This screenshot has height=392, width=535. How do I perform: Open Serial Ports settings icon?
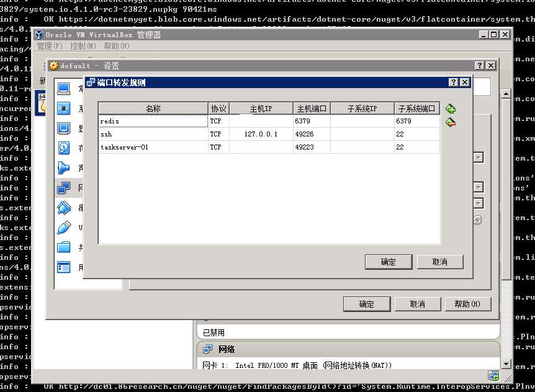(x=64, y=208)
